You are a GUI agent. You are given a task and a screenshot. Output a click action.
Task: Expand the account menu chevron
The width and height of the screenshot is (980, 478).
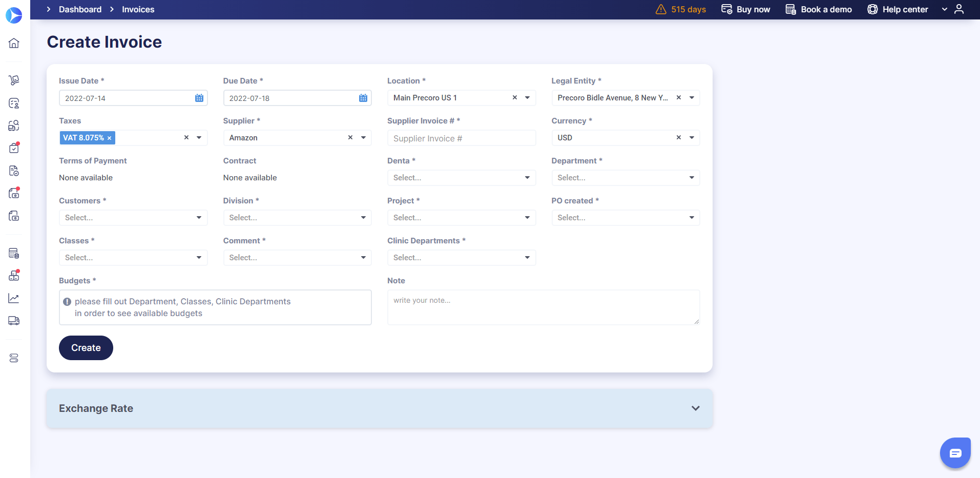pos(945,9)
